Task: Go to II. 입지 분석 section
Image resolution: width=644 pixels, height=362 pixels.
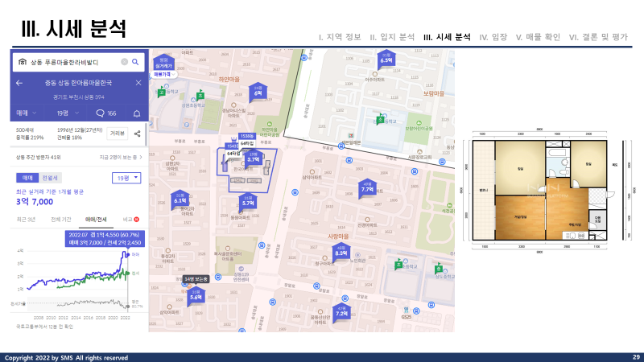Action: point(392,37)
